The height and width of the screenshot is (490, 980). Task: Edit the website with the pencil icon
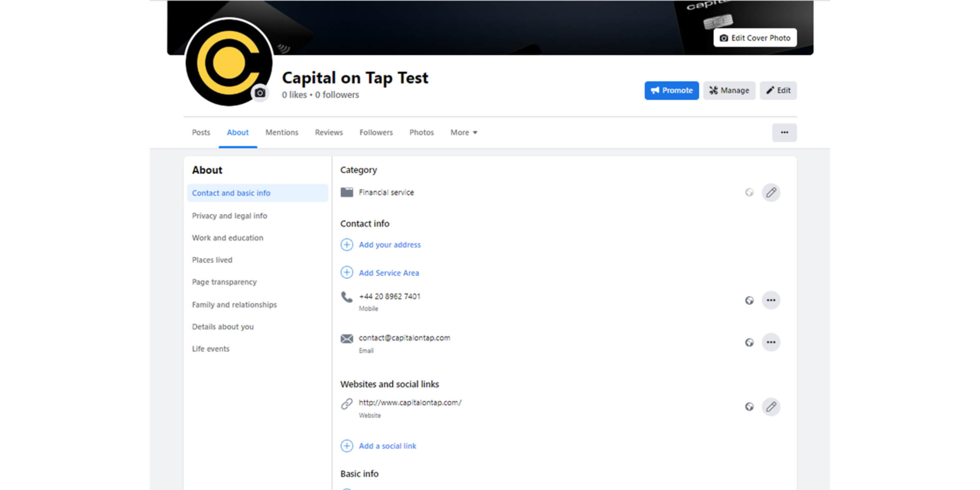771,407
